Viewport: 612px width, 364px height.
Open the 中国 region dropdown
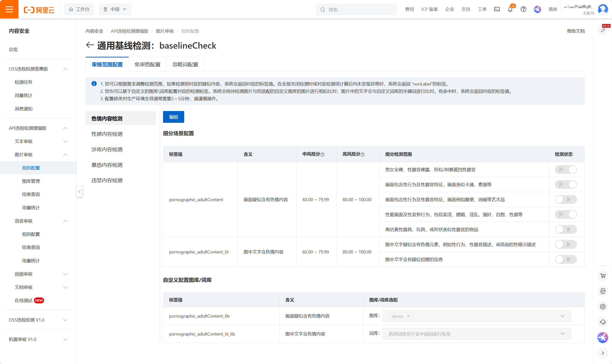click(x=115, y=9)
